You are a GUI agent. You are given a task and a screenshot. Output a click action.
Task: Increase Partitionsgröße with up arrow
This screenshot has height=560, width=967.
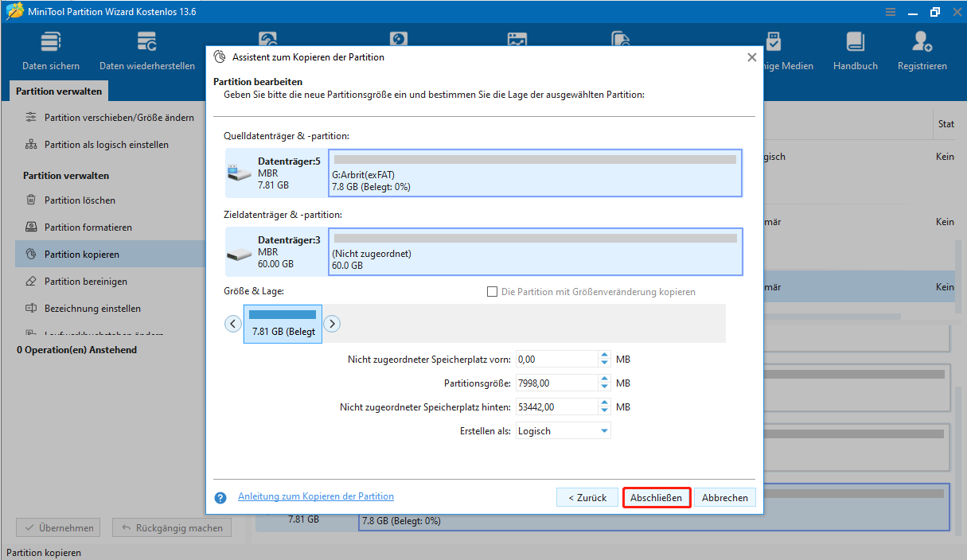pyautogui.click(x=605, y=379)
